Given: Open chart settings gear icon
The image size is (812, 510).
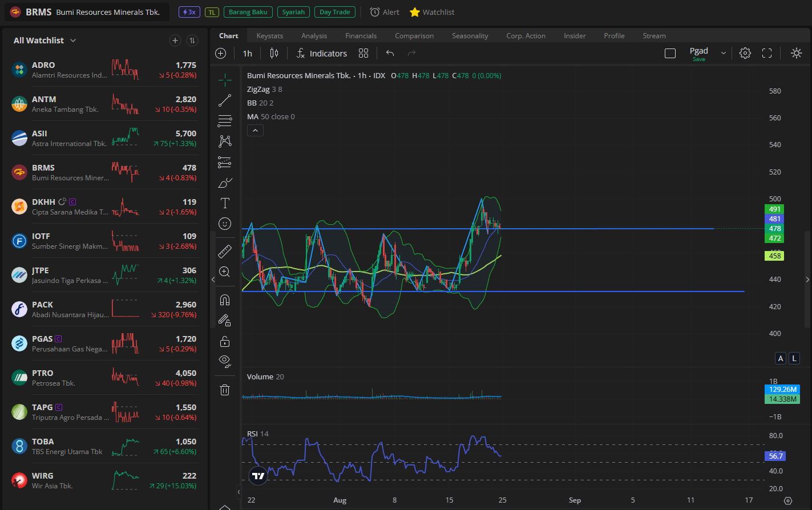Looking at the screenshot, I should [x=745, y=53].
